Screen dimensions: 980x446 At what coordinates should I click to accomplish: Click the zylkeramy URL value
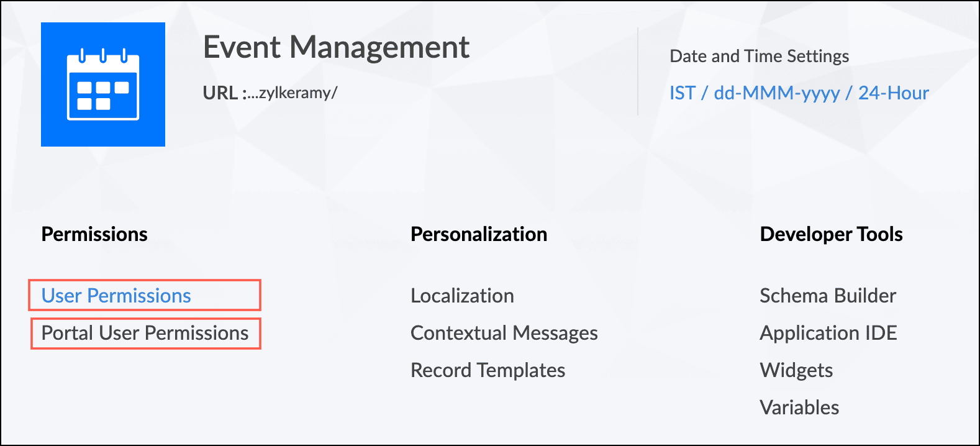tap(293, 93)
